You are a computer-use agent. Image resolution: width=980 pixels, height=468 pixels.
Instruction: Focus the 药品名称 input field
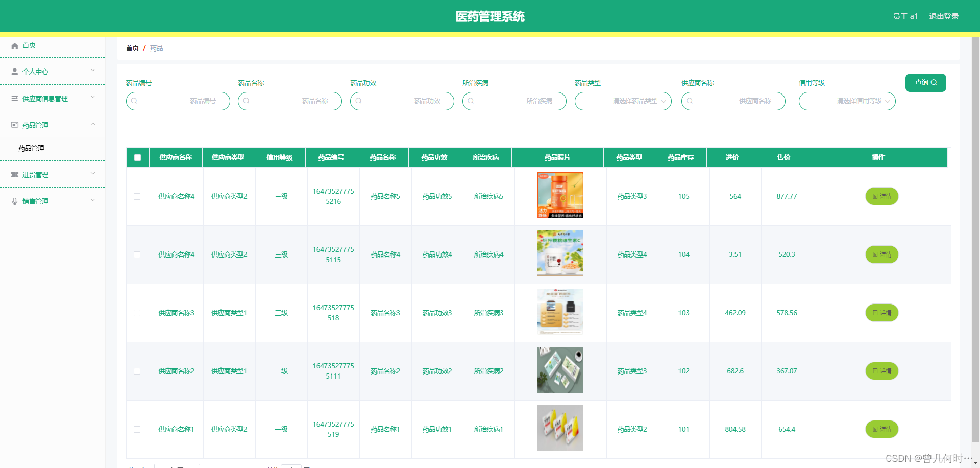tap(290, 101)
